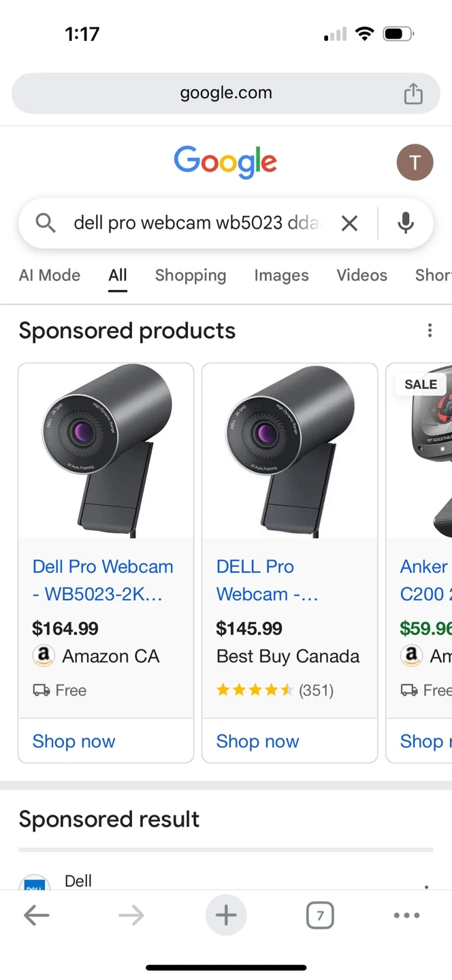Tap the Best Buy webcam product image

click(290, 451)
